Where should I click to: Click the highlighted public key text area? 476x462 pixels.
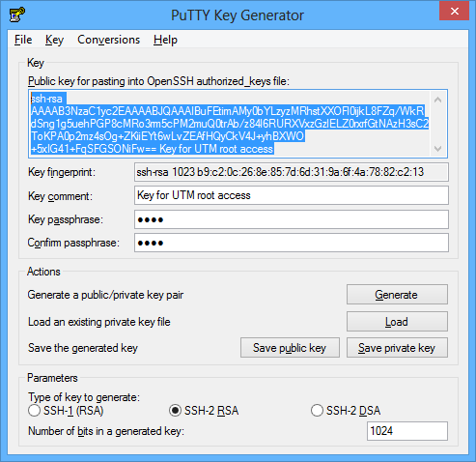tap(230, 124)
